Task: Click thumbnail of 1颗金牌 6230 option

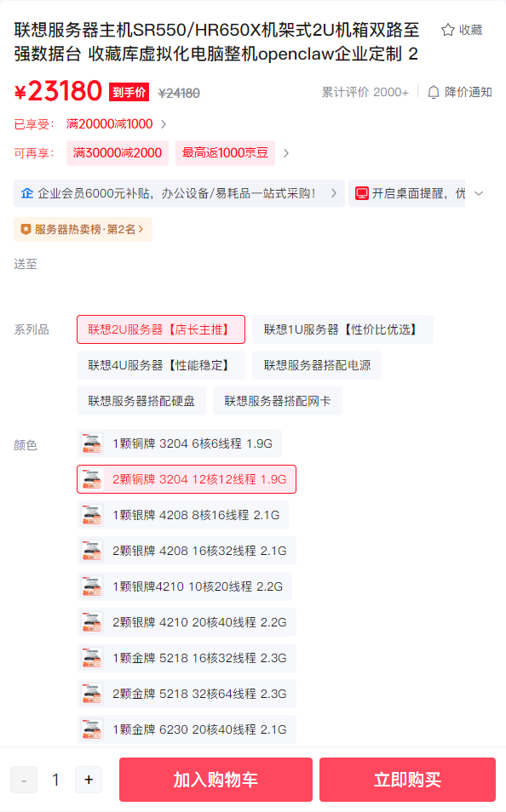Action: click(92, 729)
